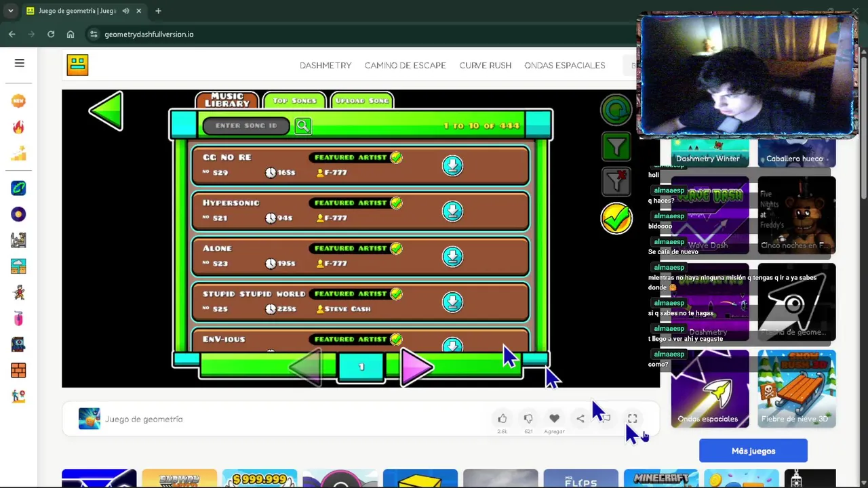
Task: Click the green refresh circle button
Action: point(616,110)
